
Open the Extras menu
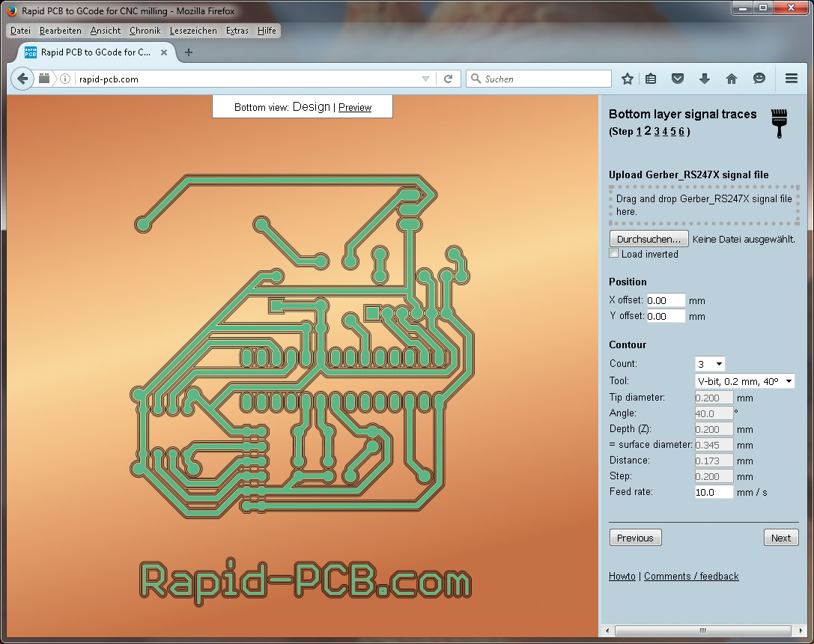click(x=237, y=31)
